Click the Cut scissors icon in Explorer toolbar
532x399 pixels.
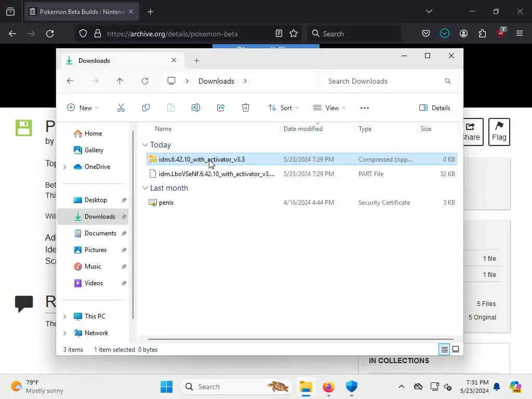point(121,108)
